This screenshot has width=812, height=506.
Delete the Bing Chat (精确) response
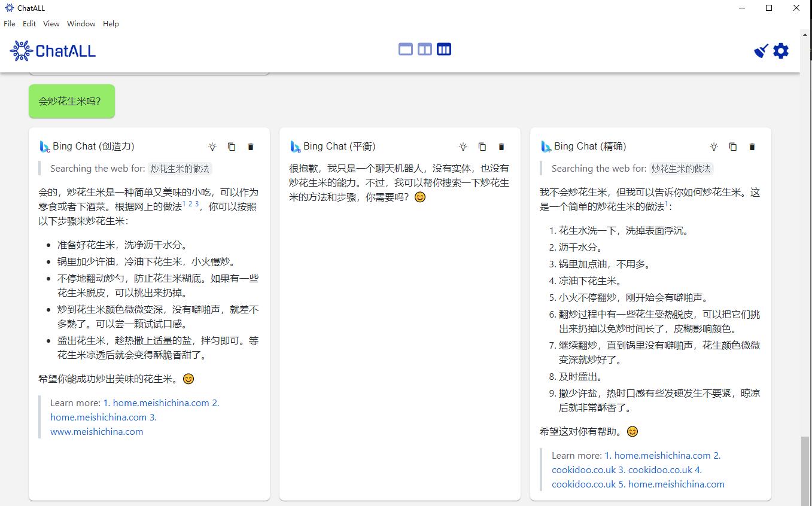click(x=752, y=147)
